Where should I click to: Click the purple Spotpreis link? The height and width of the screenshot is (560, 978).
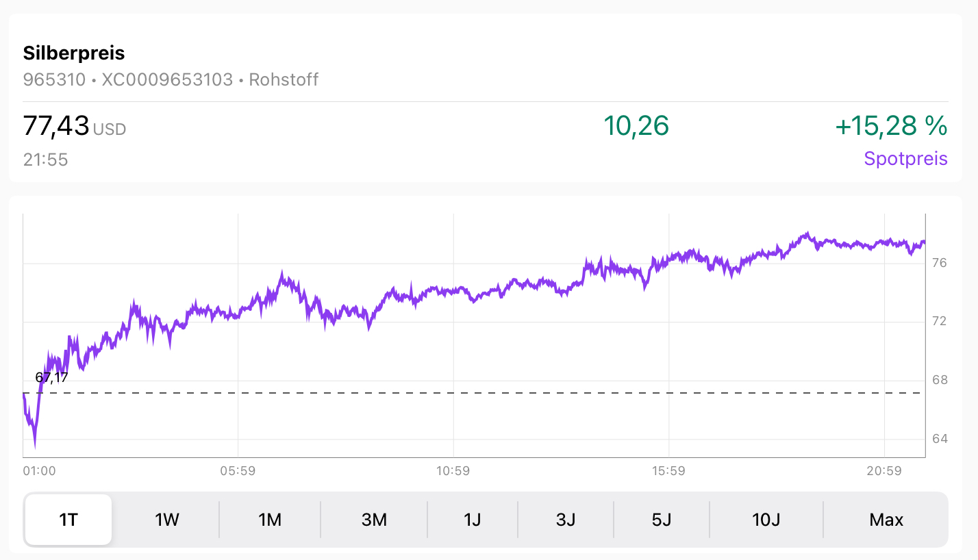(x=905, y=159)
